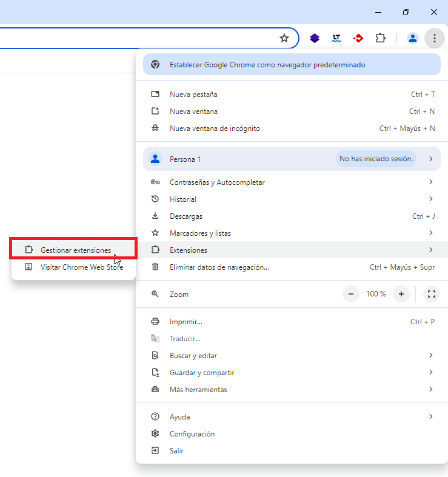Click the purple layered extension icon
This screenshot has width=448, height=477.
[315, 38]
